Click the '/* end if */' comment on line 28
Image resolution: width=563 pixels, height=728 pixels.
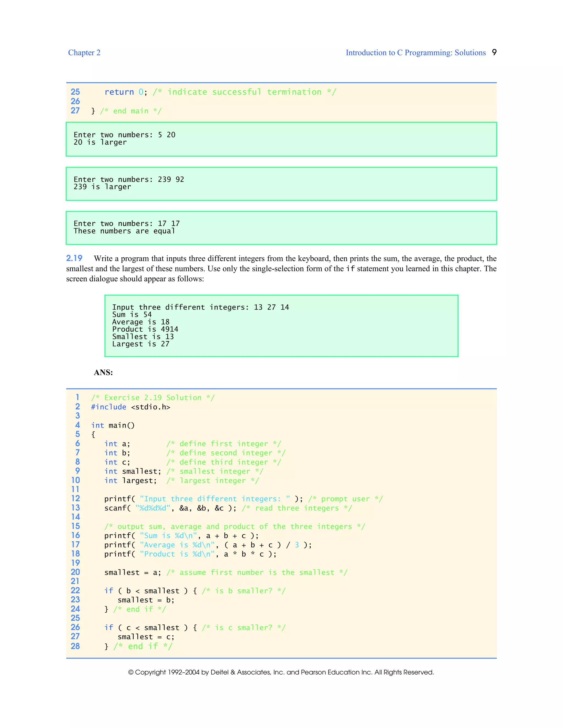tap(143, 646)
